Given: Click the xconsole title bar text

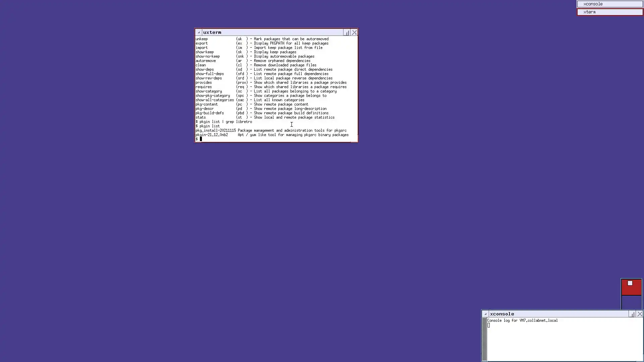Looking at the screenshot, I should (502, 314).
